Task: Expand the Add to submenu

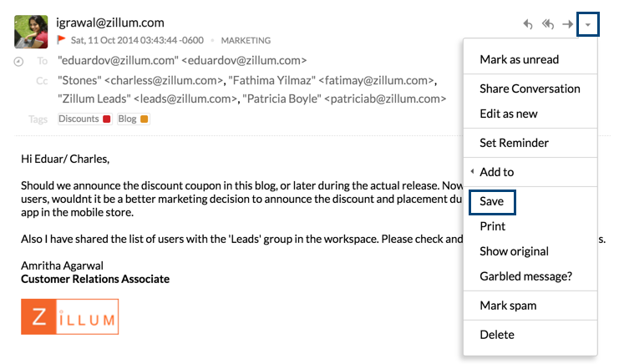Action: click(496, 172)
